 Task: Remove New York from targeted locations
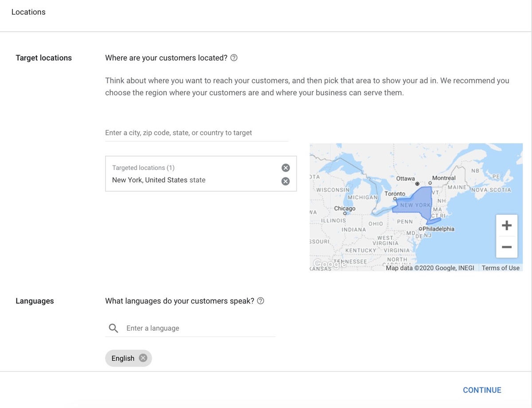click(286, 181)
